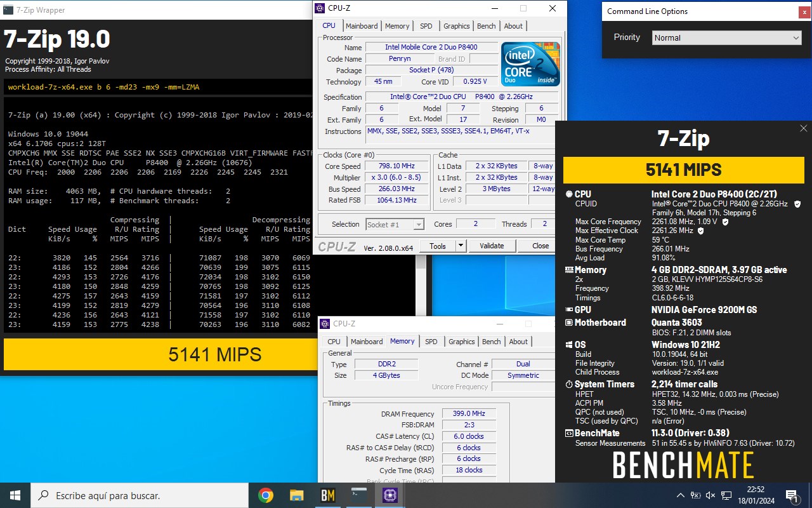
Task: Click the Max Effective Clock verified shield icon
Action: pos(701,231)
